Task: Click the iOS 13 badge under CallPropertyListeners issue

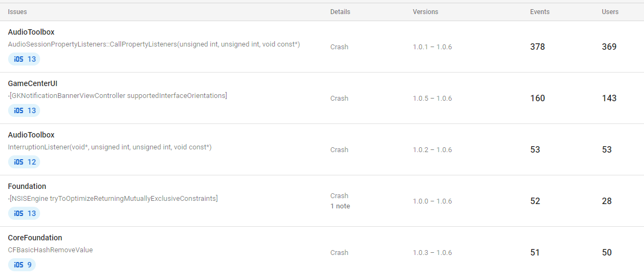Action: [24, 59]
